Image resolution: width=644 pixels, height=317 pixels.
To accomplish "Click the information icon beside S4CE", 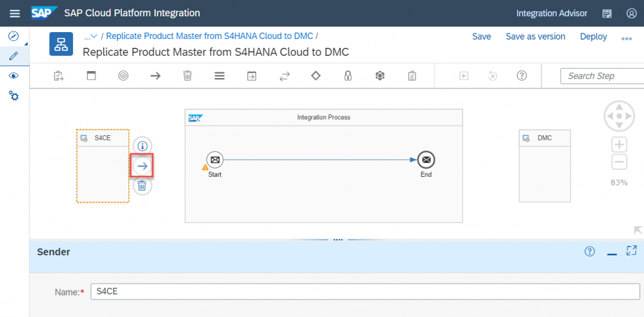I will point(143,146).
